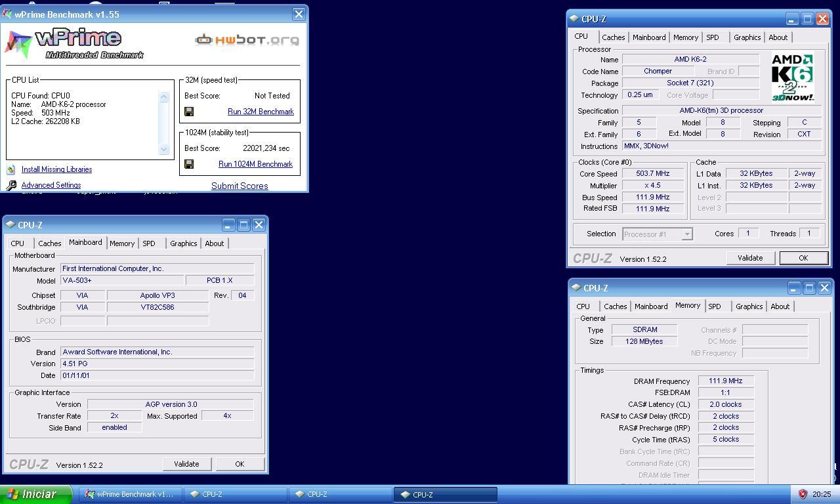
Task: Open Caches tab in CPU-Z Mainboard window
Action: click(49, 243)
